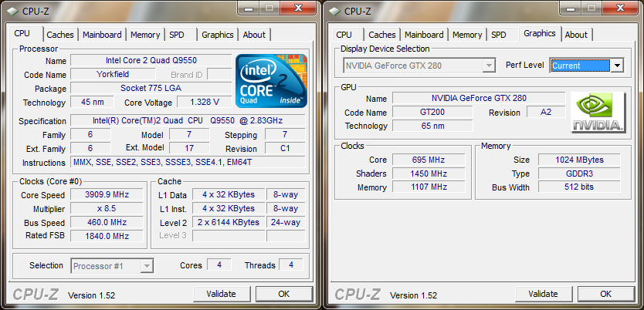Close the right CPU-Z Graphics window
The width and height of the screenshot is (644, 310).
coord(621,8)
